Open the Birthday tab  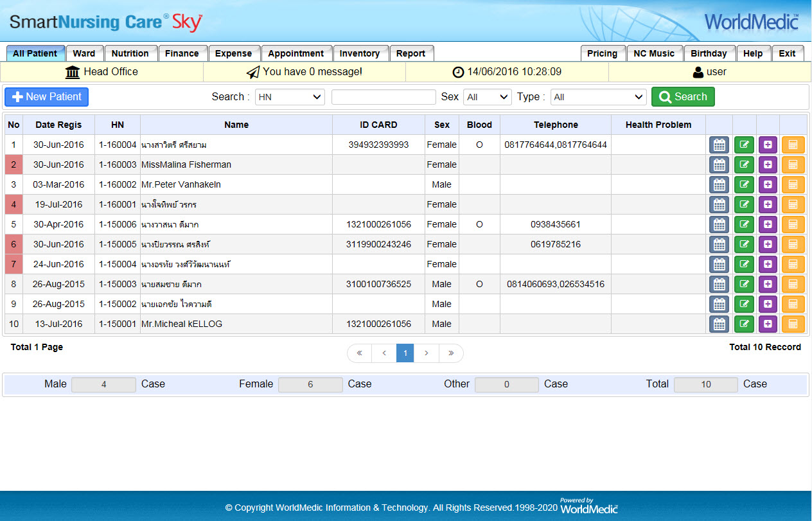click(709, 53)
